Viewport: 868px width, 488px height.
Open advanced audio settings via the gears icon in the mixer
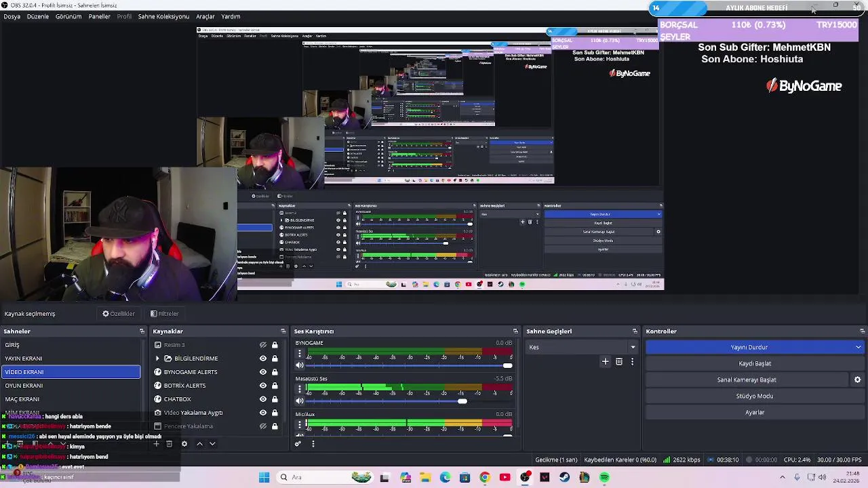click(x=298, y=444)
